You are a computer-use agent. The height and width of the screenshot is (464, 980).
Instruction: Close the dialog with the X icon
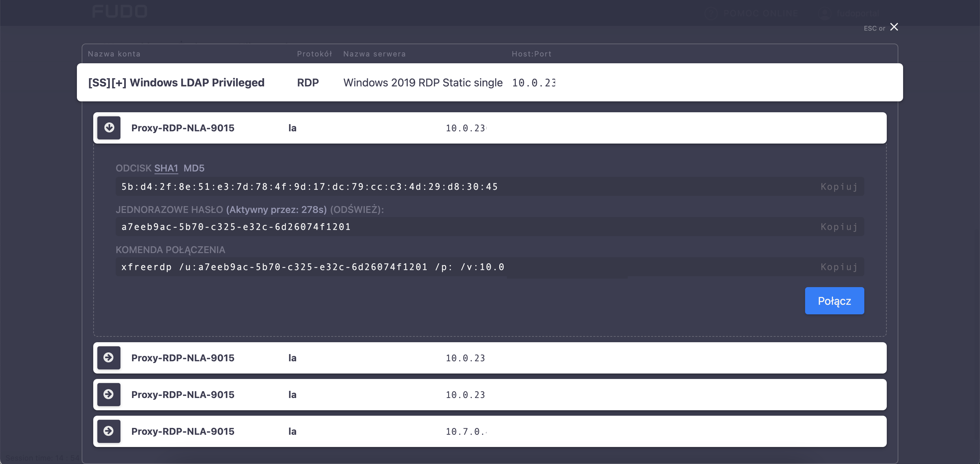[x=894, y=27]
